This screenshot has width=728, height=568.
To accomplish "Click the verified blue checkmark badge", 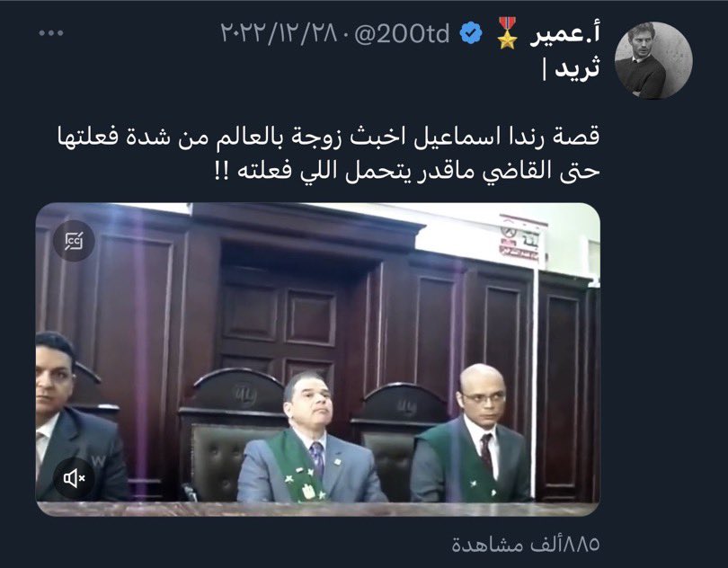I will [471, 34].
